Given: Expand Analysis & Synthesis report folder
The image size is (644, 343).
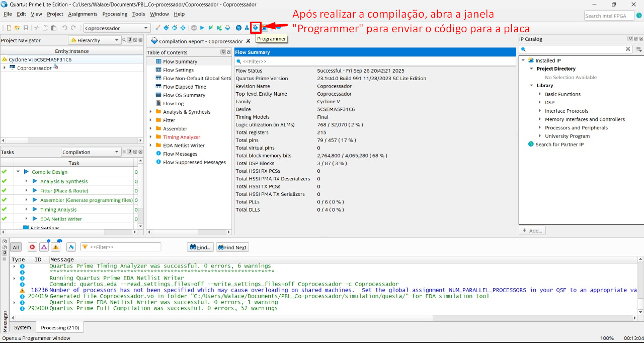Looking at the screenshot, I should (x=150, y=112).
